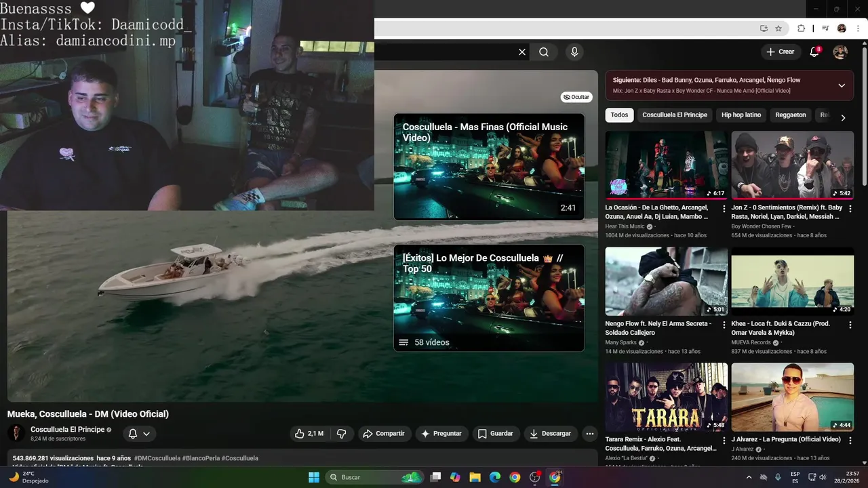Open Microsoft Edge from the taskbar

pos(495,477)
